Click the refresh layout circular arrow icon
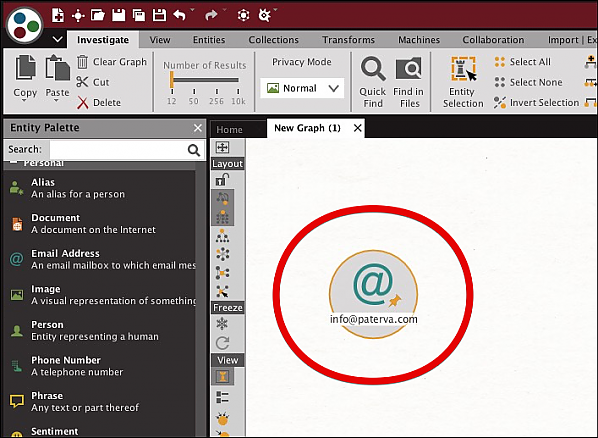The image size is (598, 438). point(222,343)
